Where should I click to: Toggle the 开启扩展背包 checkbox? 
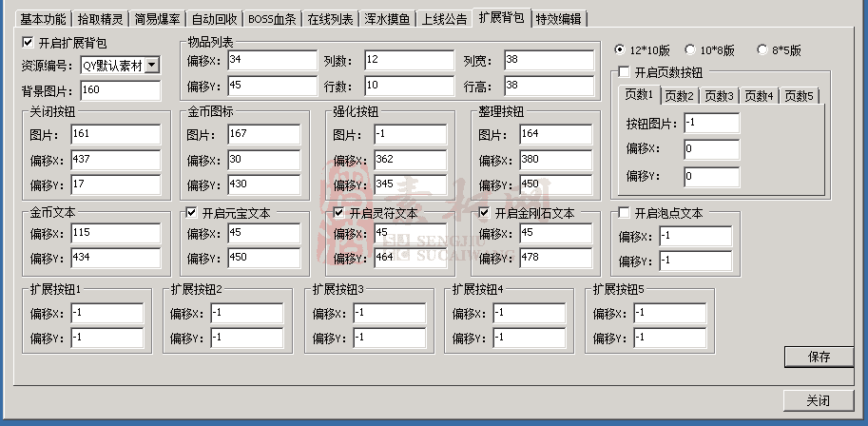[28, 42]
